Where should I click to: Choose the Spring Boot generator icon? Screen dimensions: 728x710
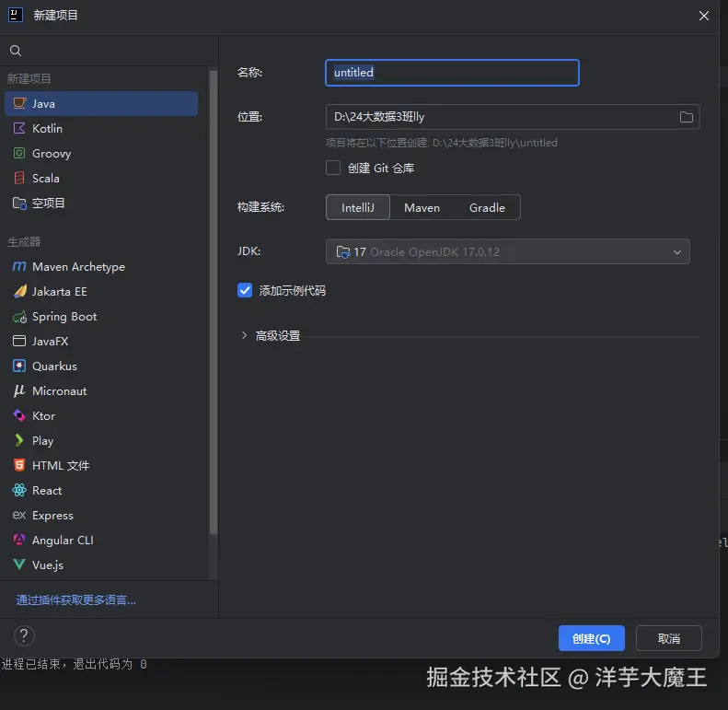pos(19,317)
